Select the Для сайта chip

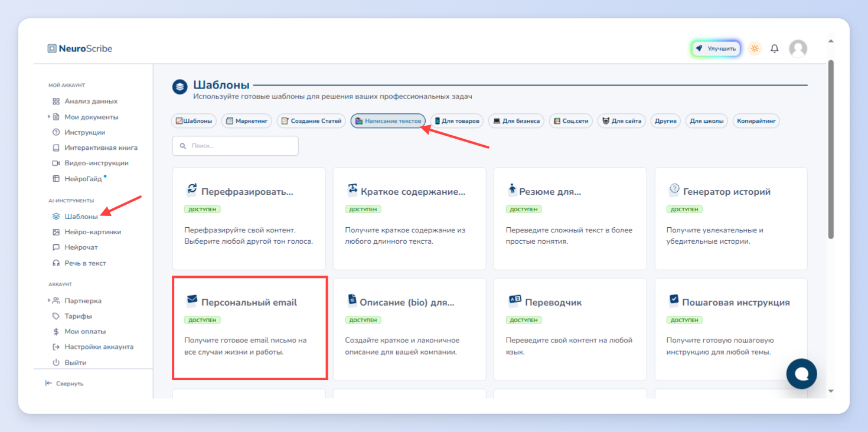click(x=622, y=121)
